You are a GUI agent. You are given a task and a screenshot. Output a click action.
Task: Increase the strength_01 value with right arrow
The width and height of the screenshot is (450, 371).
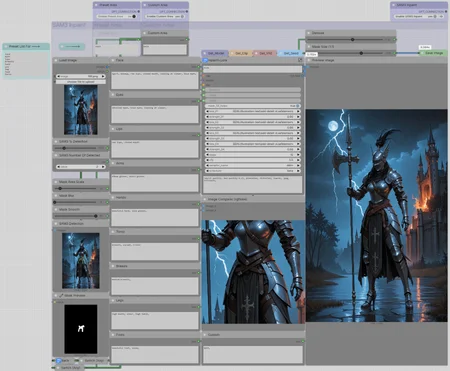coord(298,117)
